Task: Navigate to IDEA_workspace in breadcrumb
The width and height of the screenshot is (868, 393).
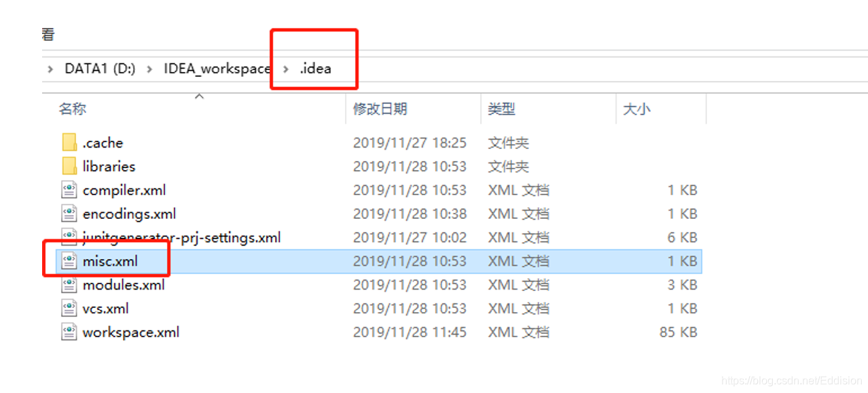Action: (217, 69)
